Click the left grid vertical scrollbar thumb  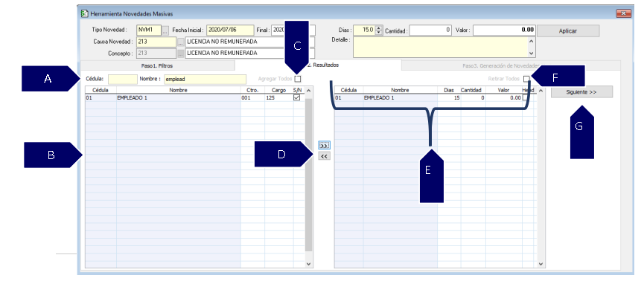[x=309, y=175]
